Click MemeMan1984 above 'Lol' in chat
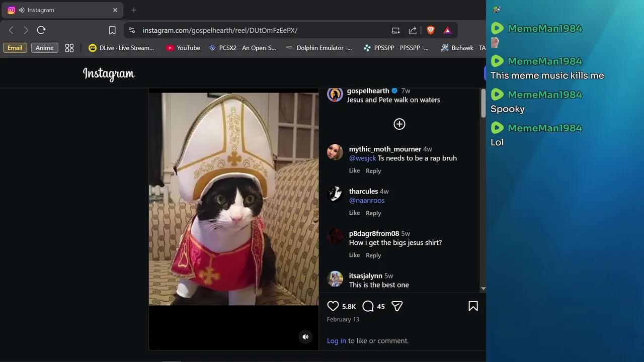This screenshot has width=644, height=362. coord(545,128)
